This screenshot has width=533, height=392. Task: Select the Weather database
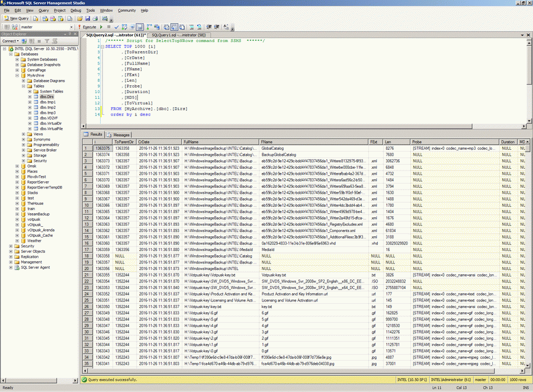coord(34,241)
